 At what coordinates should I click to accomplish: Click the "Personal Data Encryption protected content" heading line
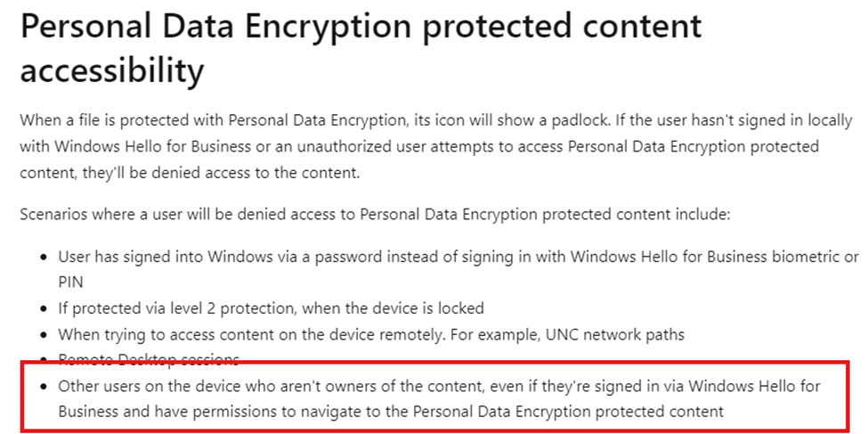361,28
